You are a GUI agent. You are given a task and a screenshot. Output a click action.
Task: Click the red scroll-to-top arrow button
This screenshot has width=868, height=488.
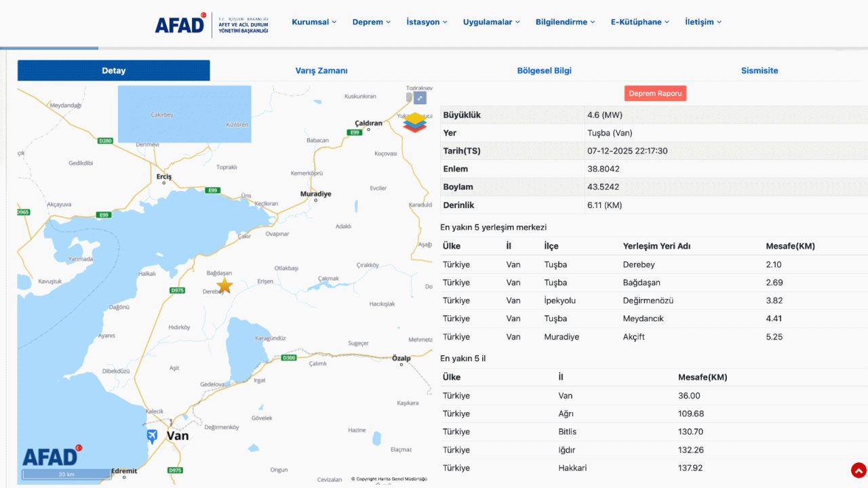point(859,470)
